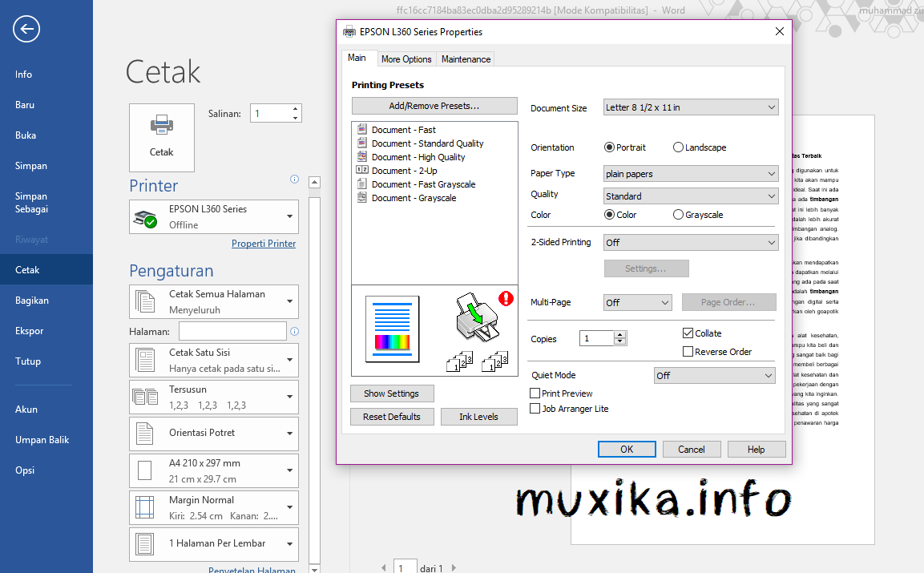Click the Add/Remove Presets button

coord(434,106)
